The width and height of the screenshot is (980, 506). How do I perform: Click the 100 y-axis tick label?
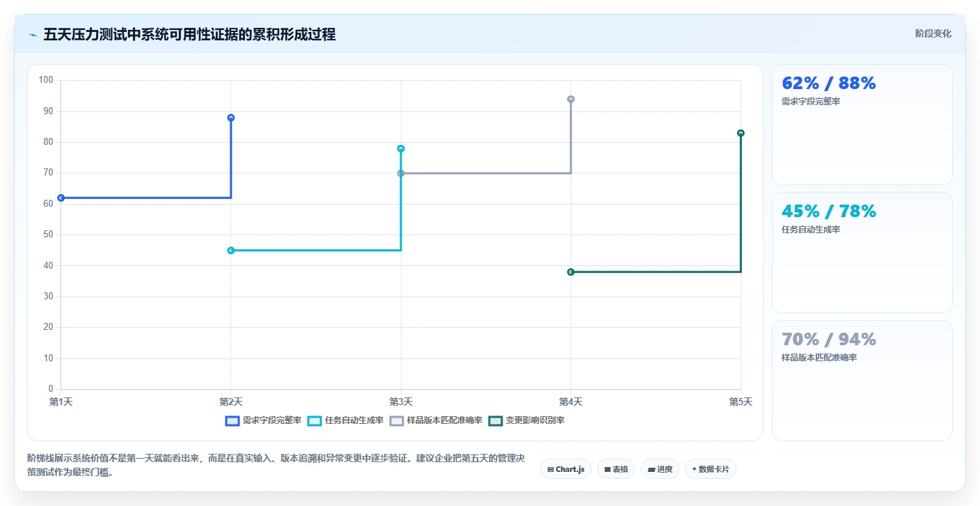(46, 80)
